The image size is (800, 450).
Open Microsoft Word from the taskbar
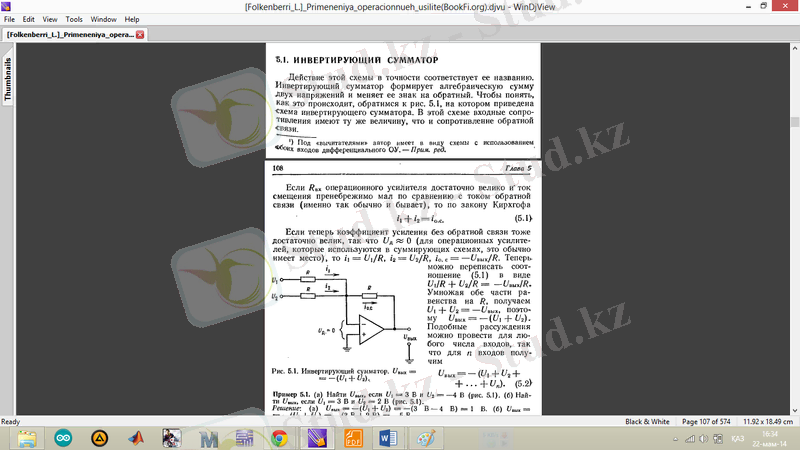click(x=389, y=438)
